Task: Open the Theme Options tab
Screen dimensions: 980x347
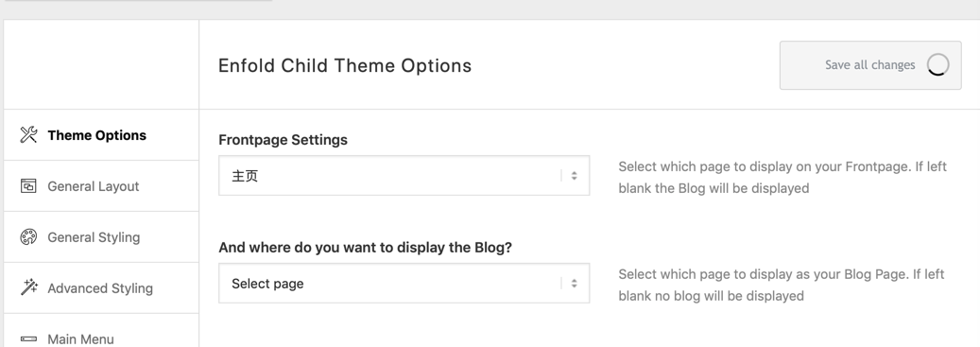Action: tap(101, 135)
